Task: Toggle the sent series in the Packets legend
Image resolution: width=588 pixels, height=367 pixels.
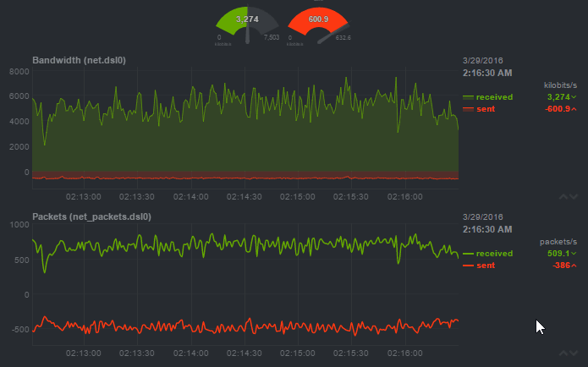Action: (486, 266)
